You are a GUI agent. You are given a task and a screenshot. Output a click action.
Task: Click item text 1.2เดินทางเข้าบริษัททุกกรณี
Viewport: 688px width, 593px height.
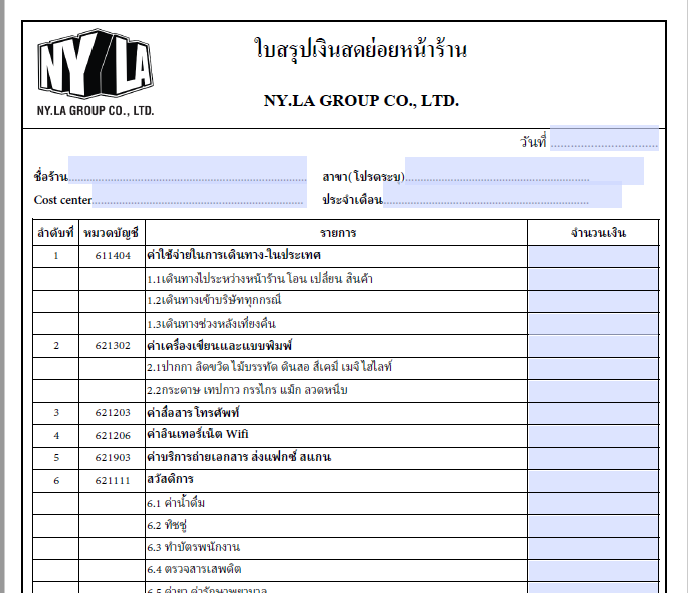coord(214,300)
